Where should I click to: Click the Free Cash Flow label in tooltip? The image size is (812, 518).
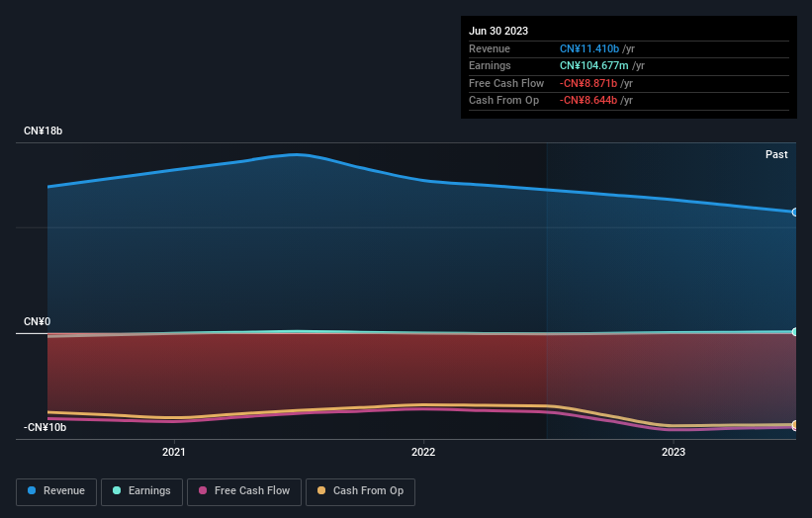[x=506, y=83]
